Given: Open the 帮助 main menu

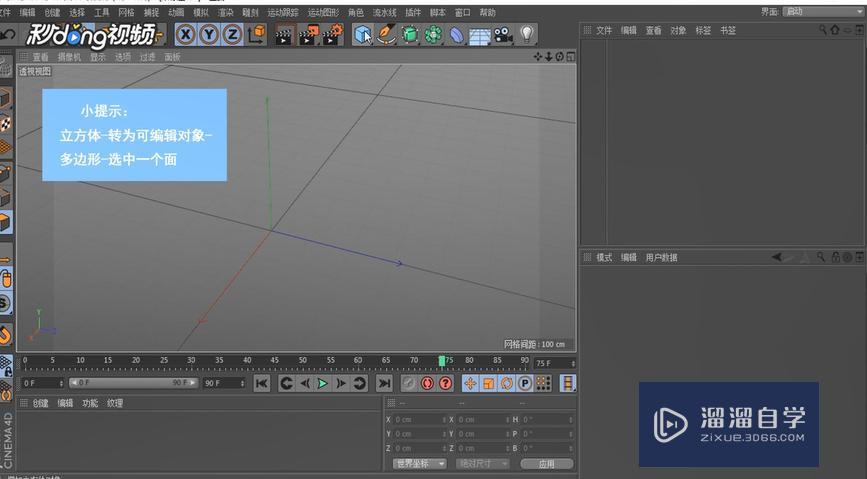Looking at the screenshot, I should point(487,12).
